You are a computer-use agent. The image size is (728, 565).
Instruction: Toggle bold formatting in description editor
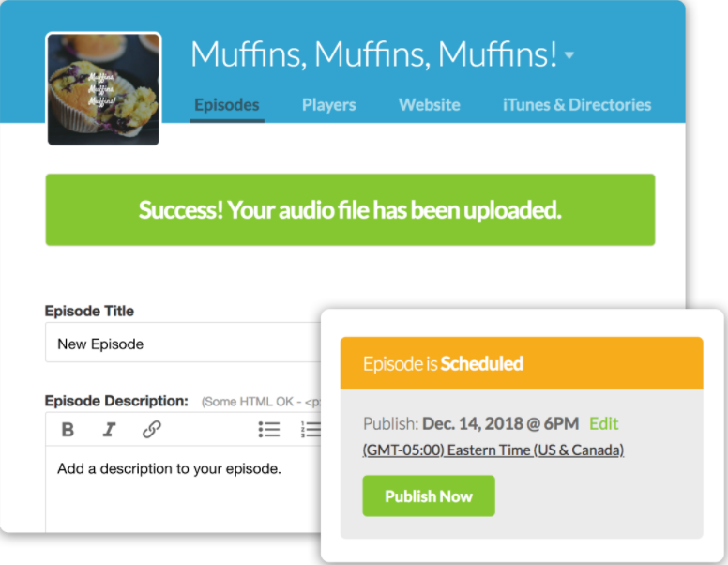point(68,429)
